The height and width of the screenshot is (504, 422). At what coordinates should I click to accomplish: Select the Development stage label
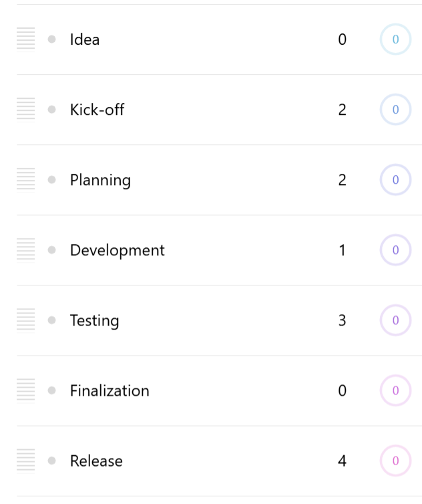(x=117, y=250)
